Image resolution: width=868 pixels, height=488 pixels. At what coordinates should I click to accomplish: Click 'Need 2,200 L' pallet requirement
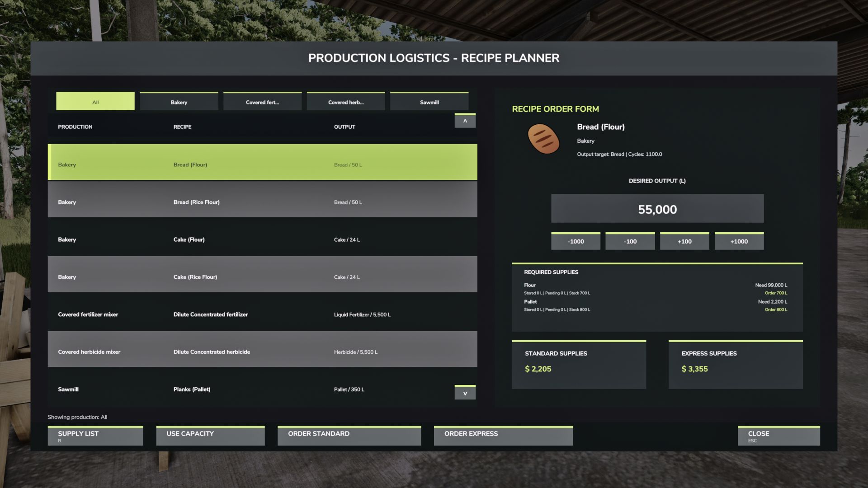[772, 302]
